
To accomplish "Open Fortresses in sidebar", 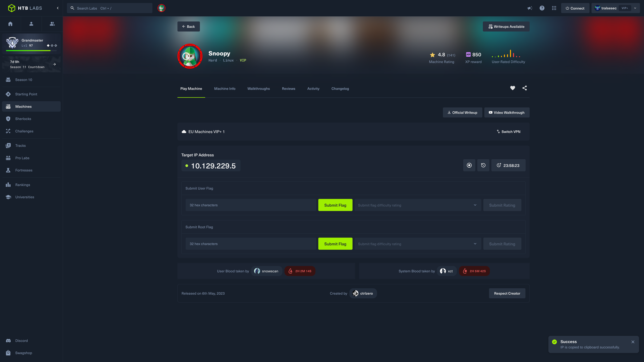I will [31, 170].
